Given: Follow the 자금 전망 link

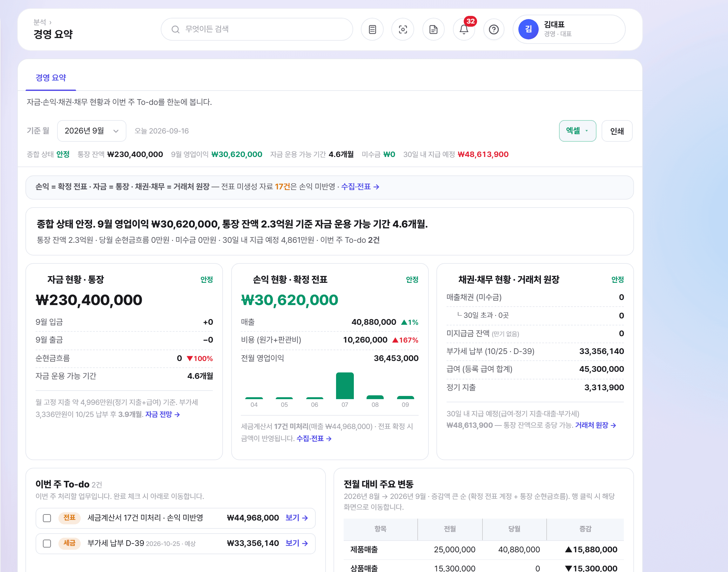Looking at the screenshot, I should pyautogui.click(x=163, y=414).
